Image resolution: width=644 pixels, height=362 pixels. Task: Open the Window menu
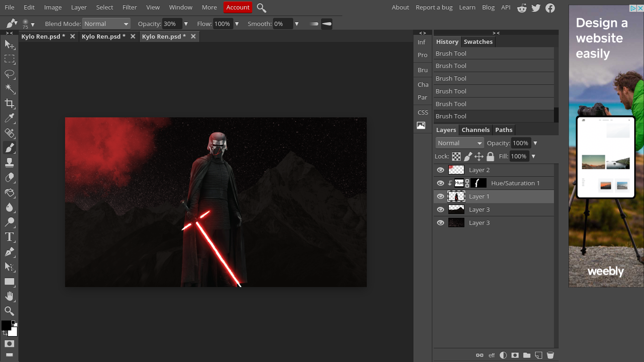tap(181, 8)
